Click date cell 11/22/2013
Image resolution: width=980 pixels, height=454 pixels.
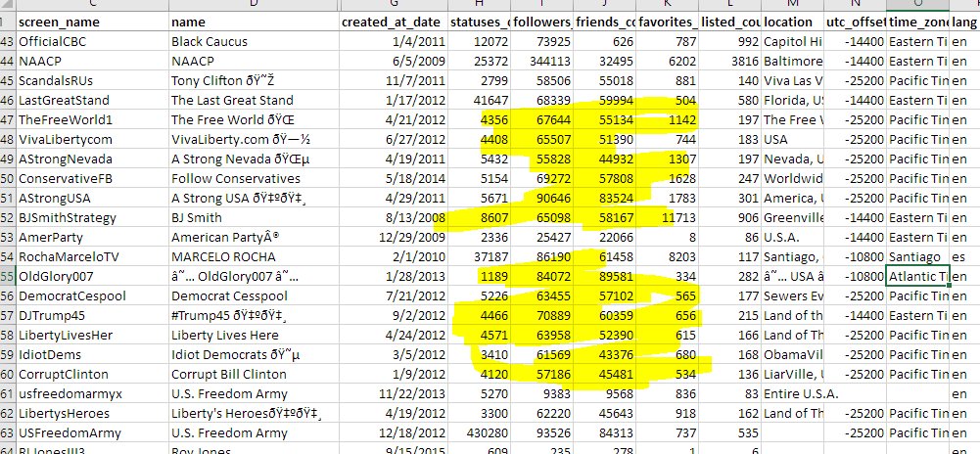394,394
